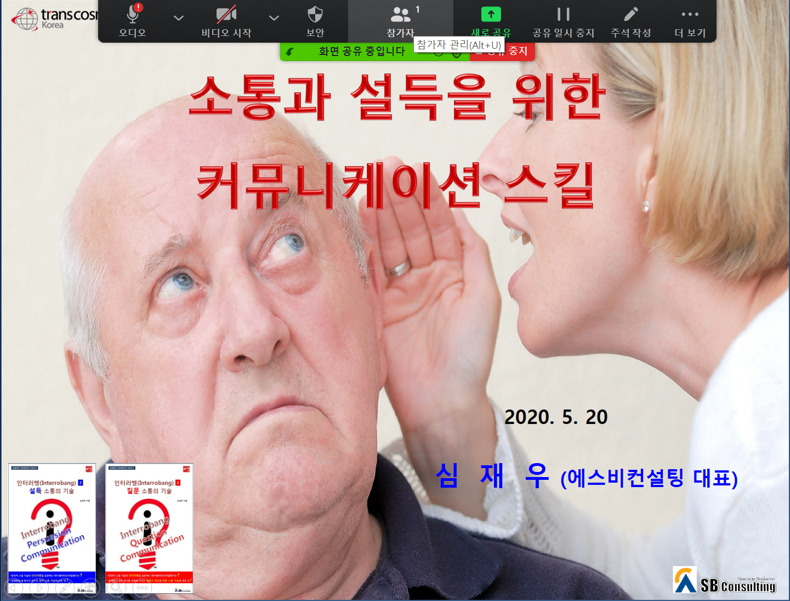Click the red 질문 소통의 기술 book cover
This screenshot has width=790, height=601.
click(149, 528)
